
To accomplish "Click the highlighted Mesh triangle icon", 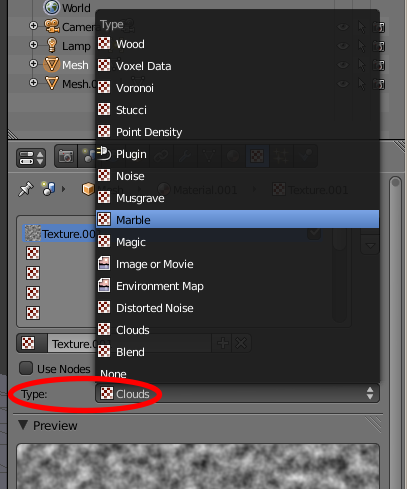I will tap(51, 64).
